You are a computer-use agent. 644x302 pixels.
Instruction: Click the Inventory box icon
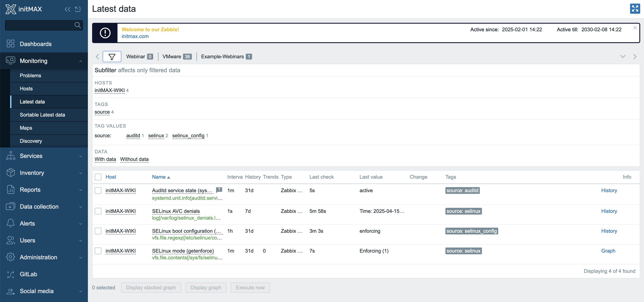(x=11, y=172)
